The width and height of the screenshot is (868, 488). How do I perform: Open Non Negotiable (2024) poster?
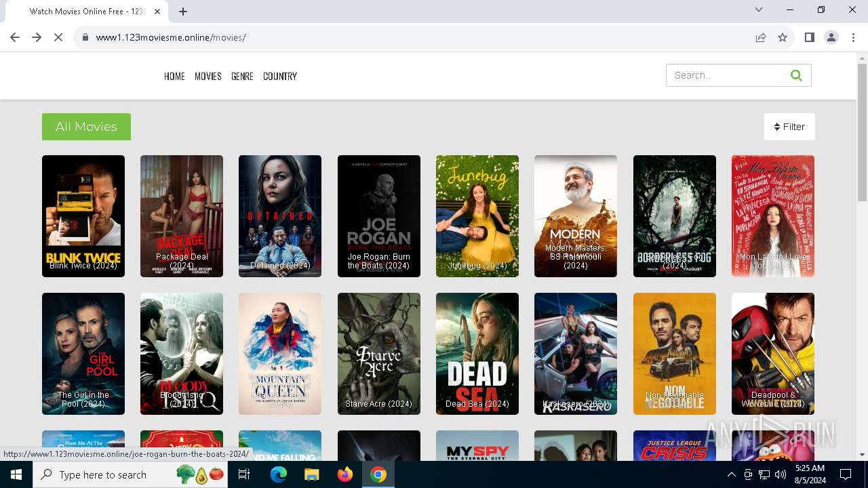click(675, 354)
